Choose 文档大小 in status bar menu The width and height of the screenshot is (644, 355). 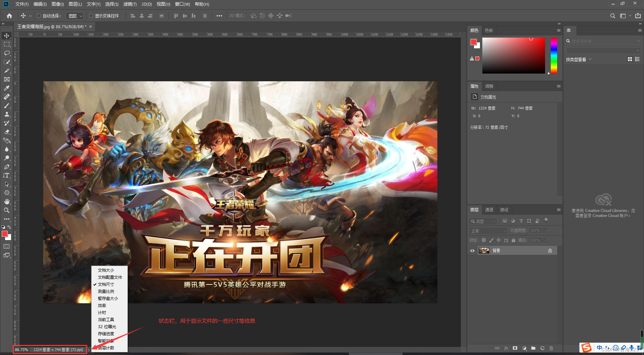[x=106, y=270]
